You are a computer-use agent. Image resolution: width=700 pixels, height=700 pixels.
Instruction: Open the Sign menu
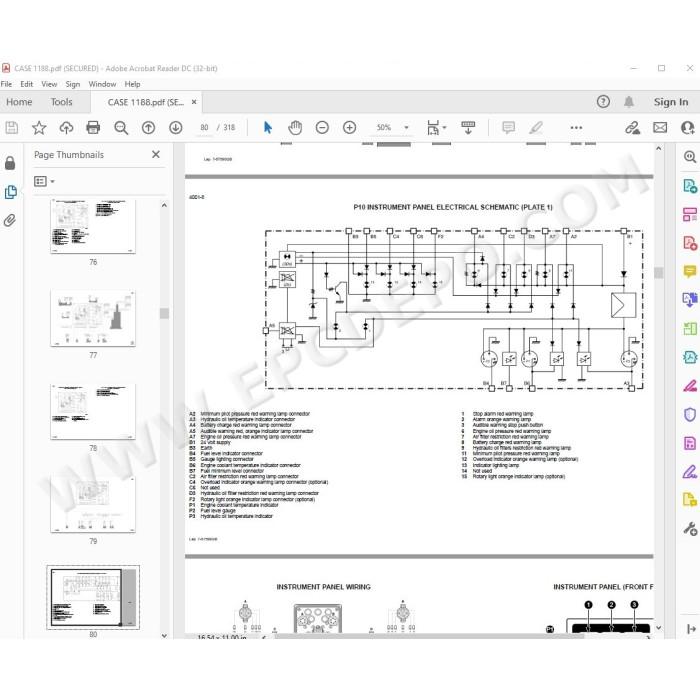click(x=72, y=84)
